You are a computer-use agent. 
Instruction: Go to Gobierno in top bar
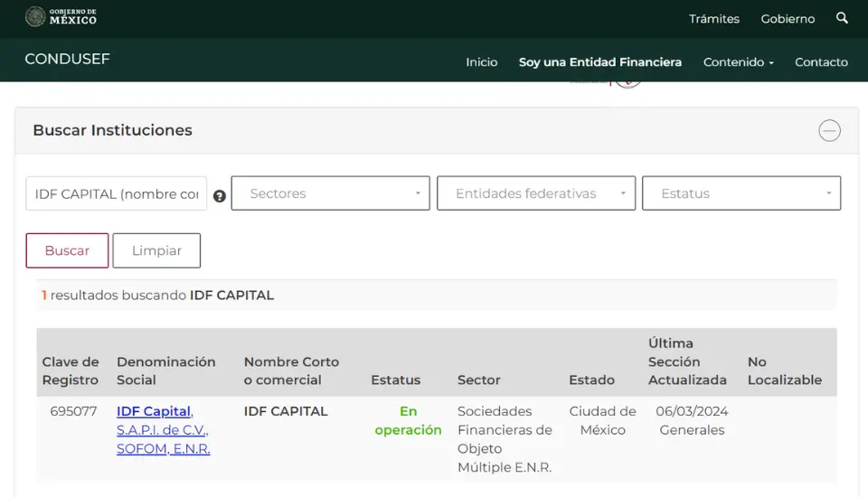point(788,19)
